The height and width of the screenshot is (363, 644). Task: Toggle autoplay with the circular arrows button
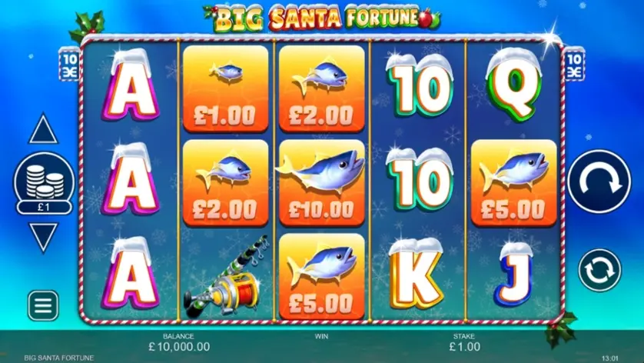tap(599, 270)
